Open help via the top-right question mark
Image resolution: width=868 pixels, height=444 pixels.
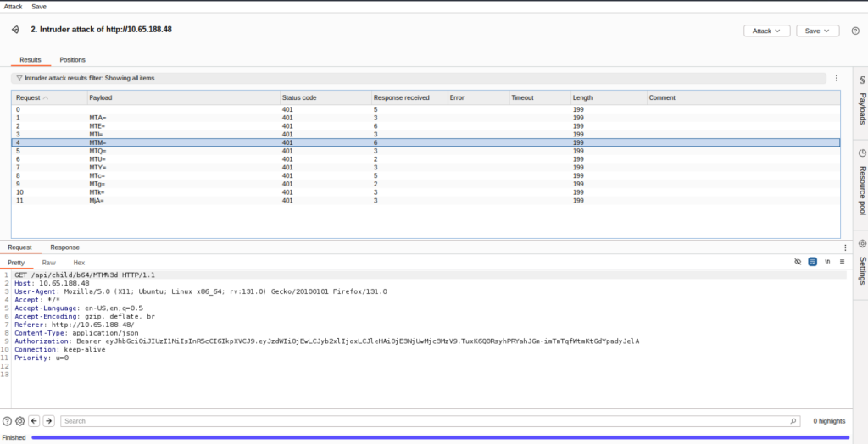click(x=854, y=31)
